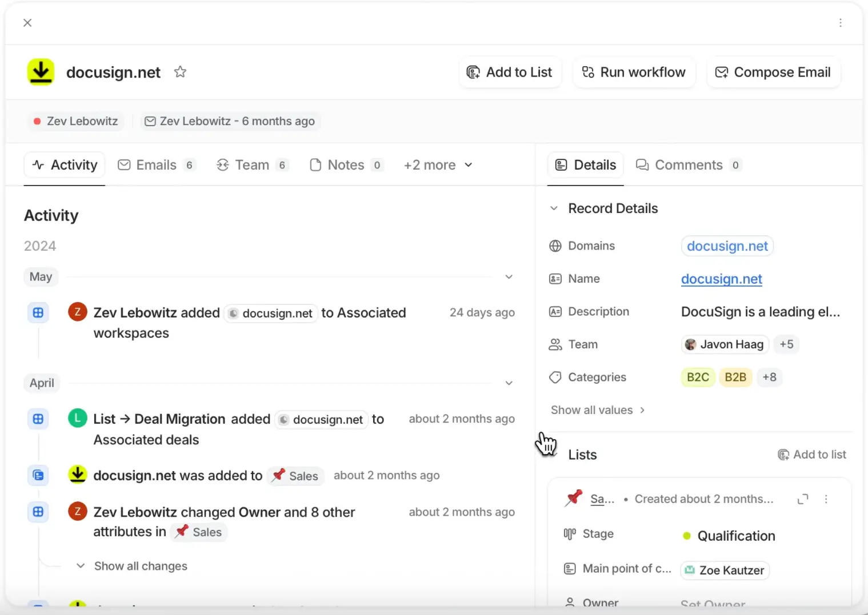
Task: Click the Sales chip in 'changed Owner' activity
Action: coord(198,532)
